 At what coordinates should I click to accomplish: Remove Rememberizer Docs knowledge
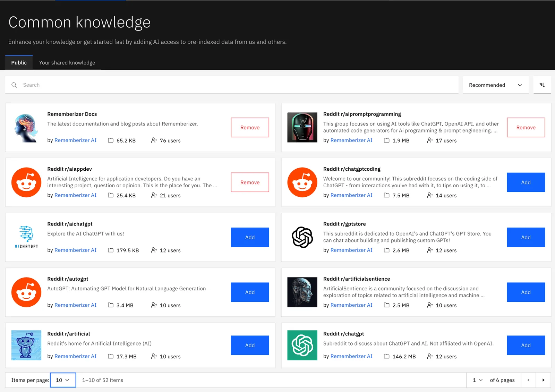(250, 127)
